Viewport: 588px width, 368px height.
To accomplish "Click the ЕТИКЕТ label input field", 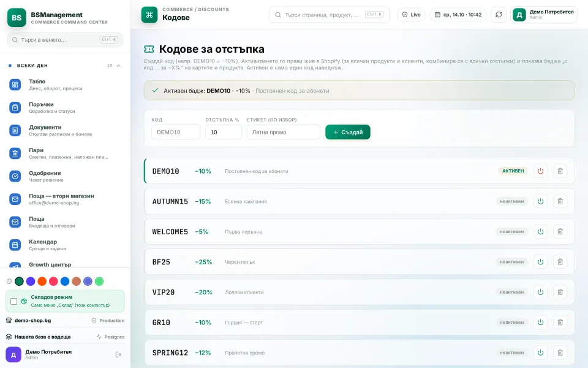I will tap(284, 132).
